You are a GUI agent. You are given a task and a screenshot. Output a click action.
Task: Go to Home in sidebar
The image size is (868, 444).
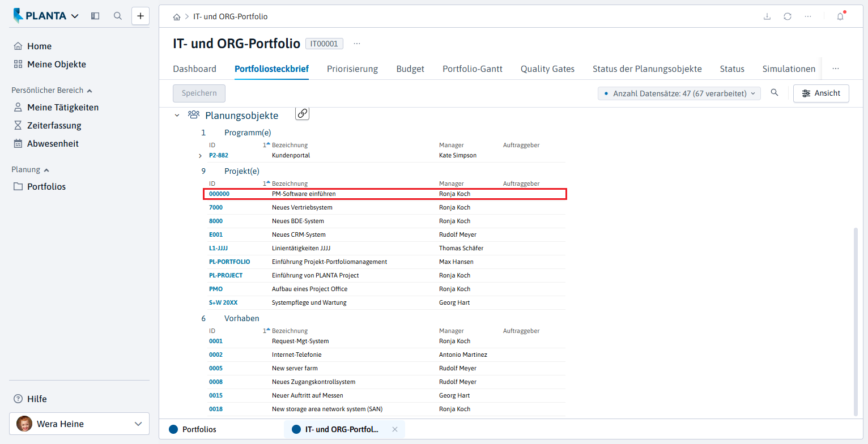click(32, 46)
